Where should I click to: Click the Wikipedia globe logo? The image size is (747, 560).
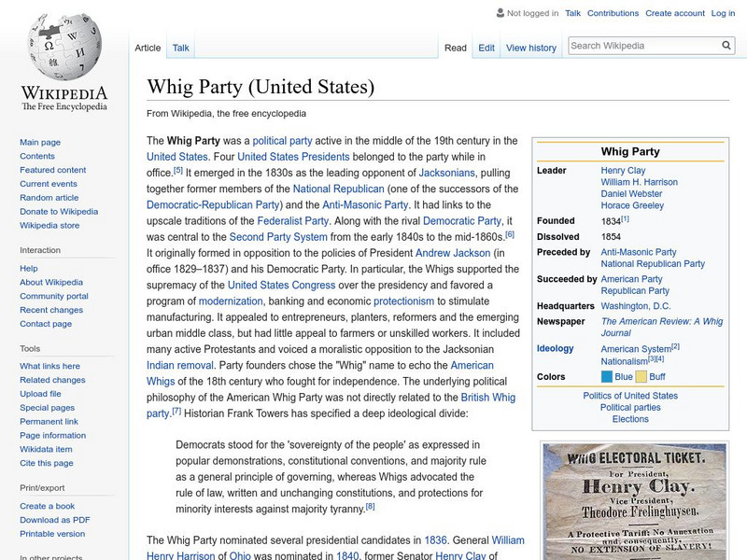pyautogui.click(x=64, y=47)
